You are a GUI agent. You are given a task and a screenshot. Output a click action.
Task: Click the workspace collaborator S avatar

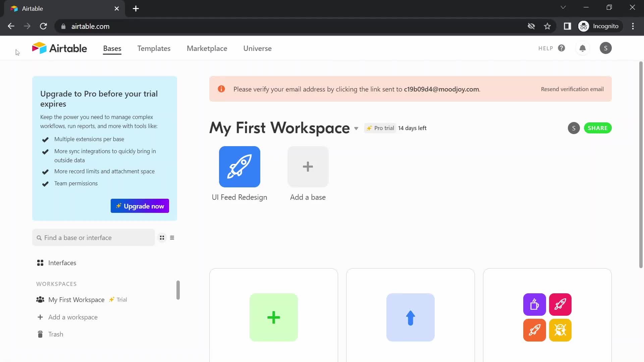pos(574,128)
